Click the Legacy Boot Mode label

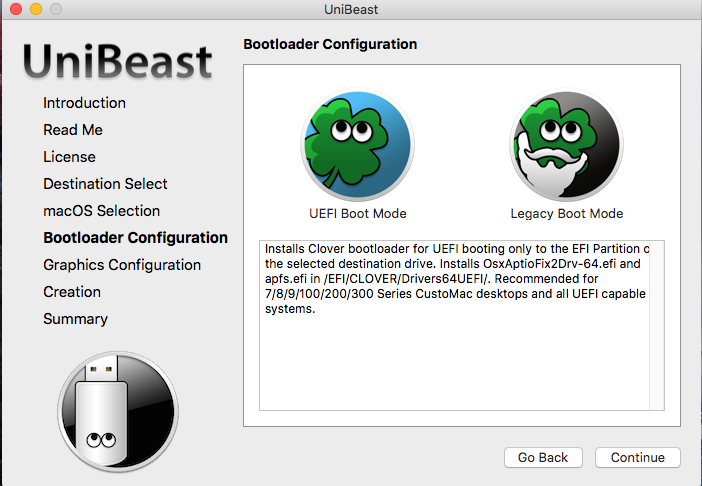pos(567,213)
